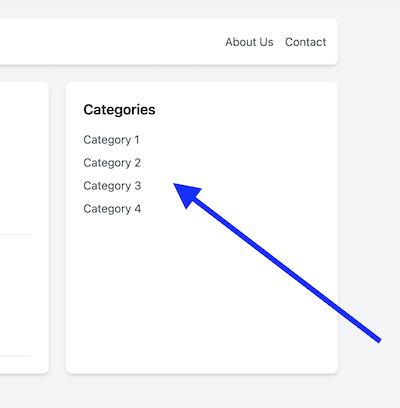The image size is (400, 408).
Task: Go to the Contact link
Action: tap(305, 42)
